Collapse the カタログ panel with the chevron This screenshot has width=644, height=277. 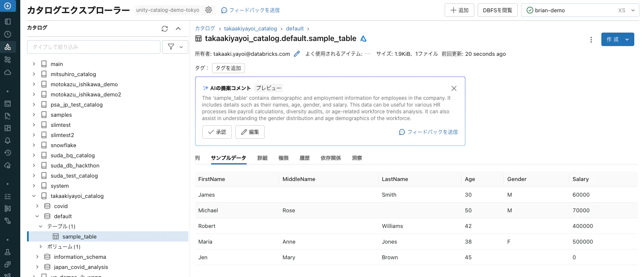tap(178, 28)
